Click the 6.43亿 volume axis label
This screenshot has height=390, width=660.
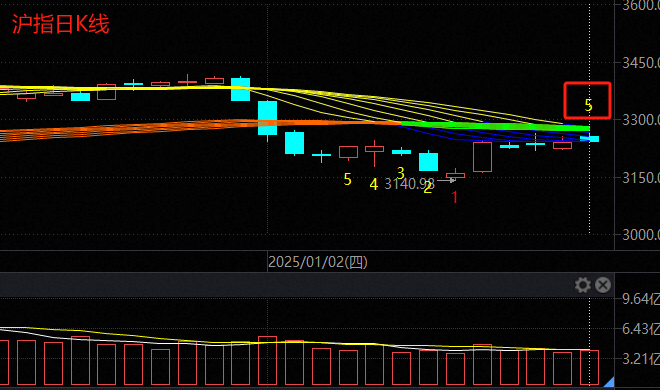coord(641,329)
